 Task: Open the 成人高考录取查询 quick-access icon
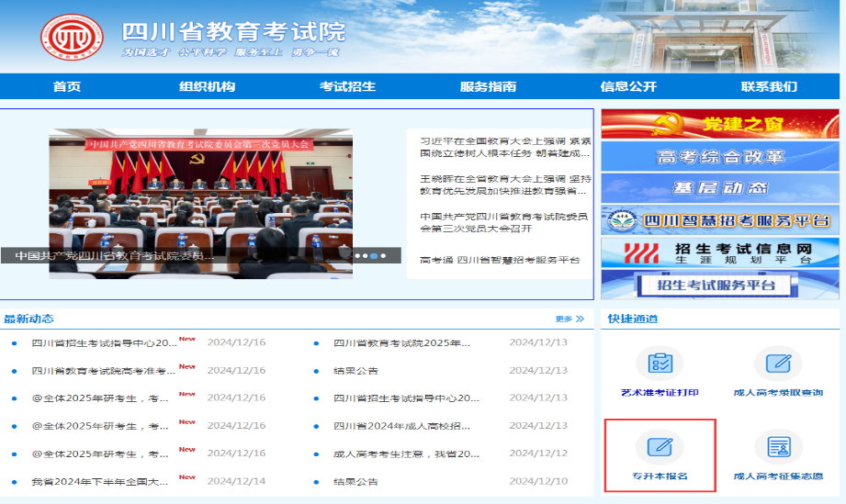point(778,364)
